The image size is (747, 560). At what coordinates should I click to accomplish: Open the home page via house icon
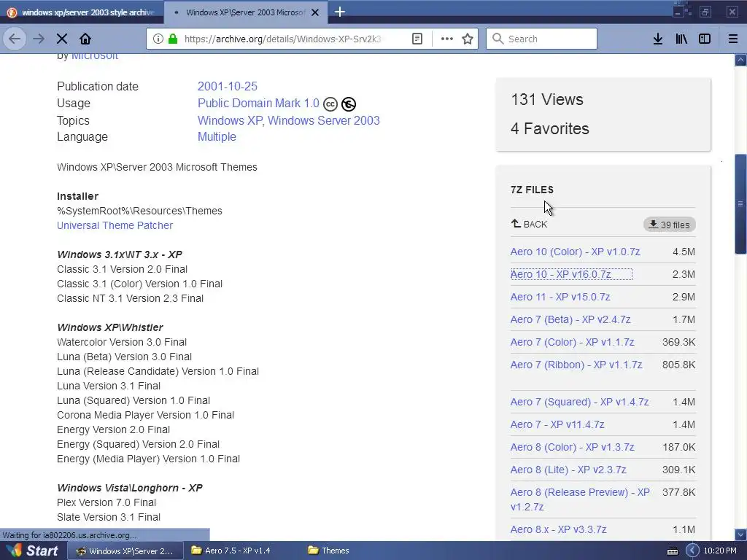(x=85, y=39)
